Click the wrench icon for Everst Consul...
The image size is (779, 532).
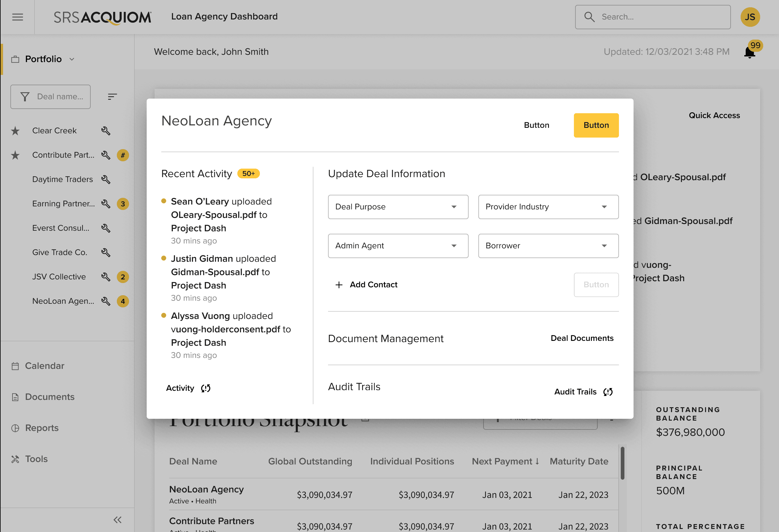point(106,228)
